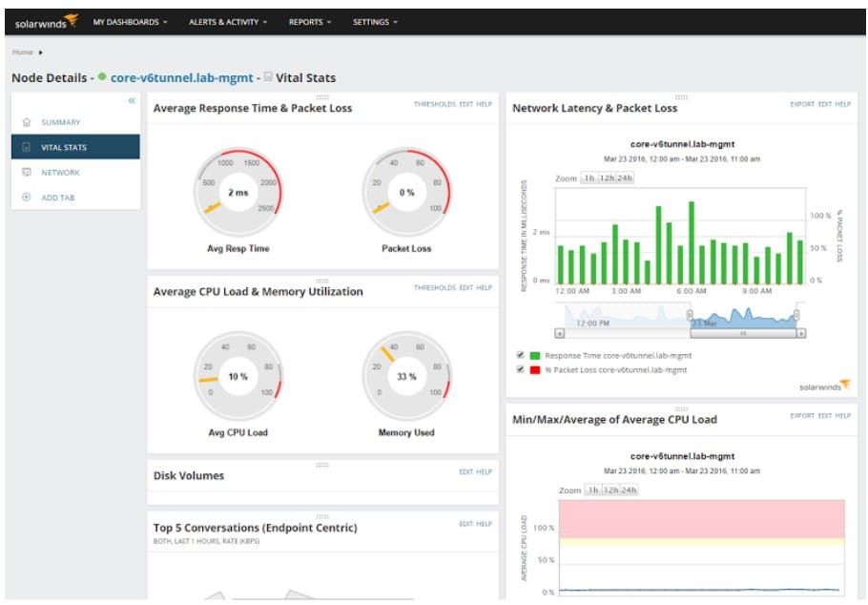Expand the Reports menu
The height and width of the screenshot is (605, 868).
(310, 22)
